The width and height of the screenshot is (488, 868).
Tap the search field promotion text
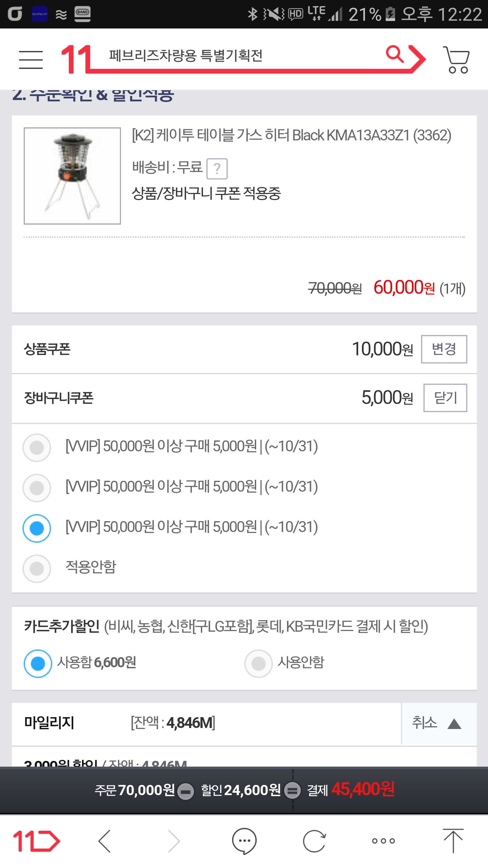pyautogui.click(x=186, y=56)
